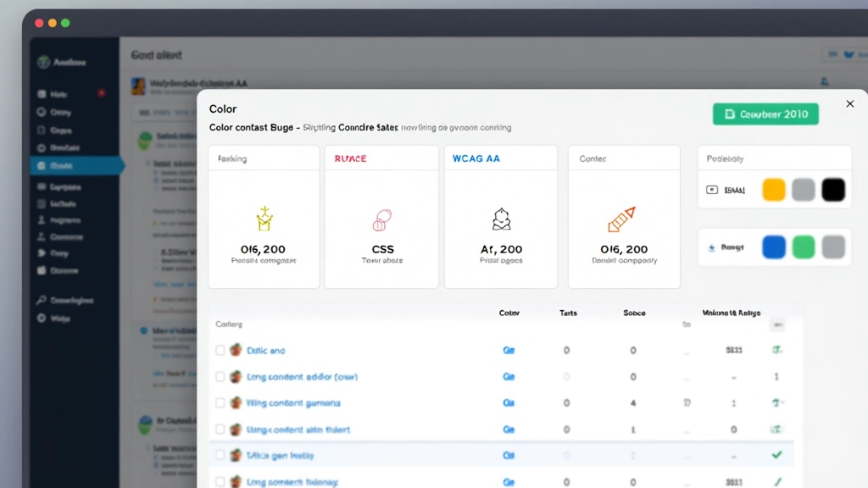
Task: Switch to the WCAG AA tab card
Action: click(500, 158)
